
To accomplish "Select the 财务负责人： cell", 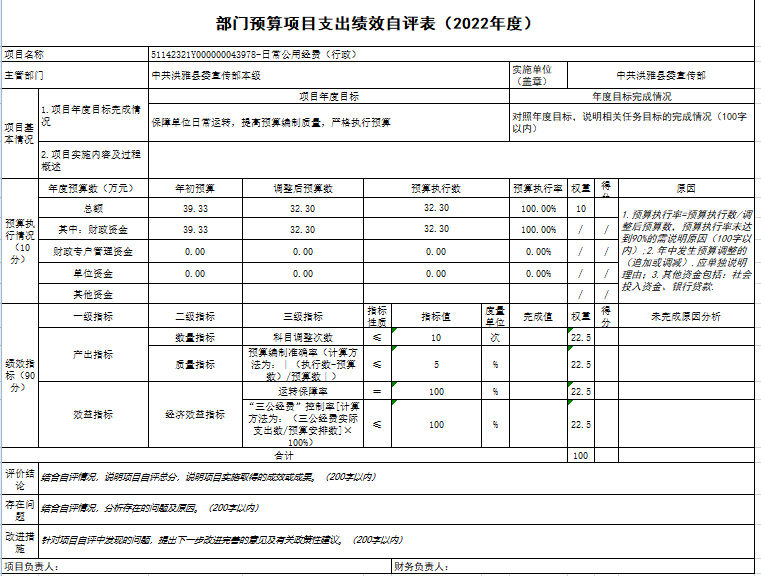I will 573,566.
